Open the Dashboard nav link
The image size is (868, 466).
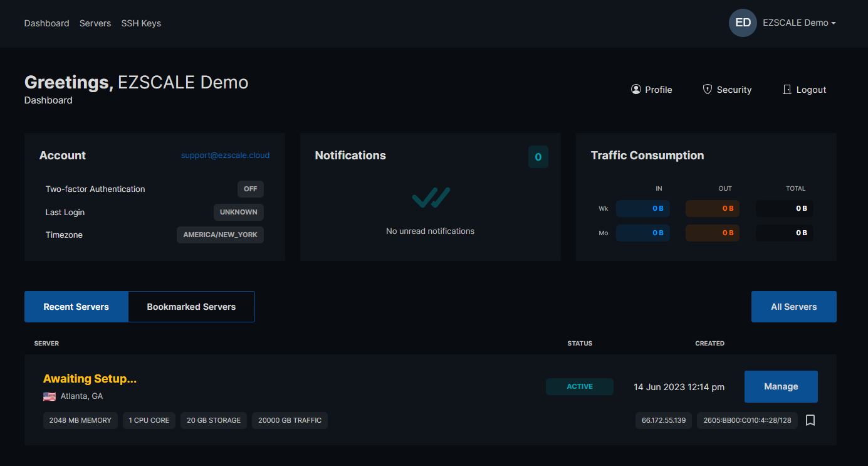(46, 23)
